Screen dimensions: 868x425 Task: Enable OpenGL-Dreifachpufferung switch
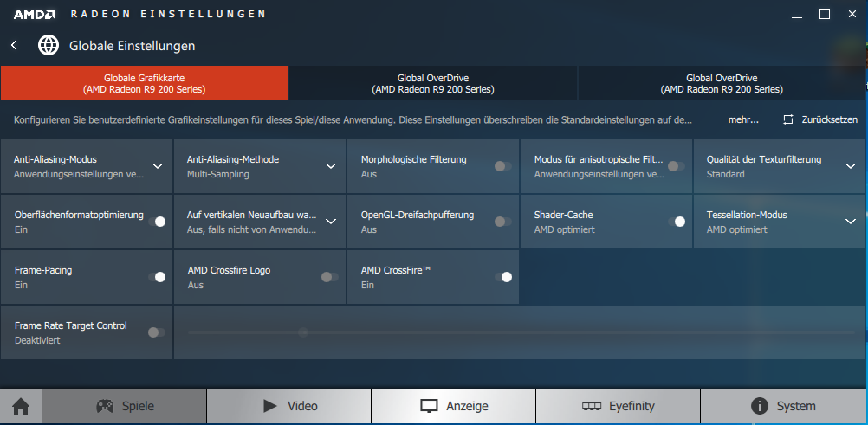click(x=502, y=222)
